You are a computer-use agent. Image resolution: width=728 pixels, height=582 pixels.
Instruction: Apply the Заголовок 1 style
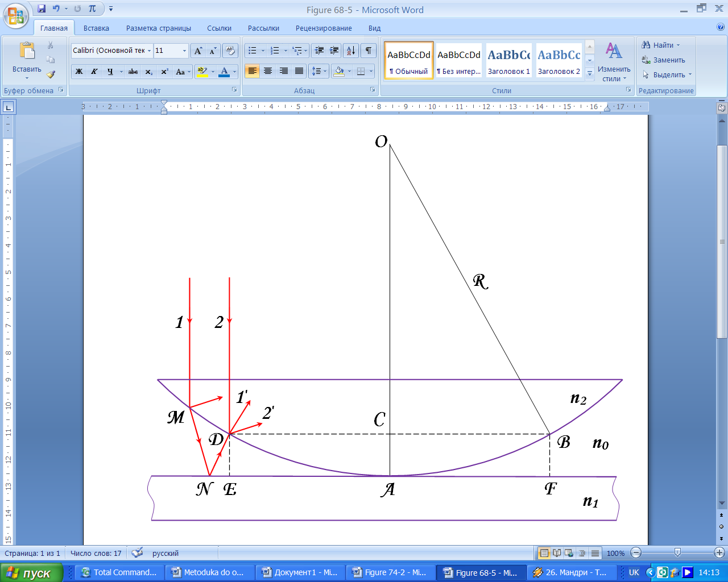(509, 60)
